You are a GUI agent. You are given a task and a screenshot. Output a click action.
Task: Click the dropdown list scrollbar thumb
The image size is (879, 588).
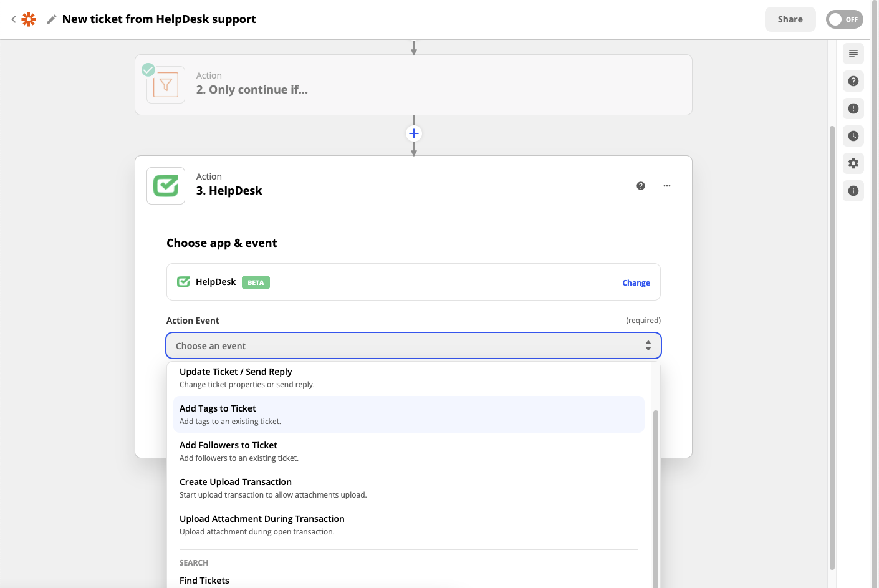[655, 499]
